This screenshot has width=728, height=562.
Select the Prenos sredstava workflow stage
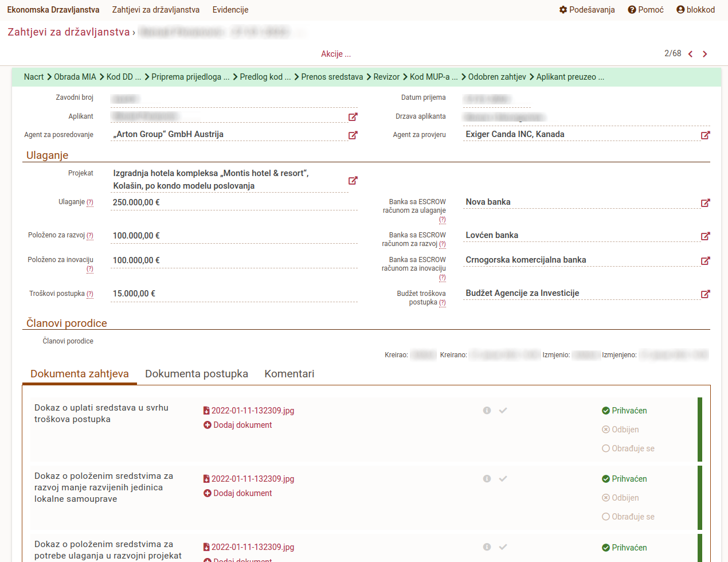[332, 77]
